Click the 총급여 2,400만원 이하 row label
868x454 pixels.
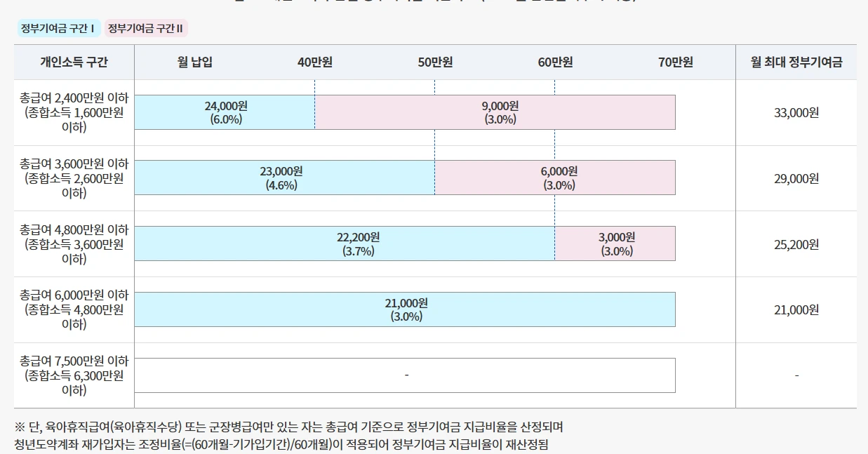(x=74, y=113)
